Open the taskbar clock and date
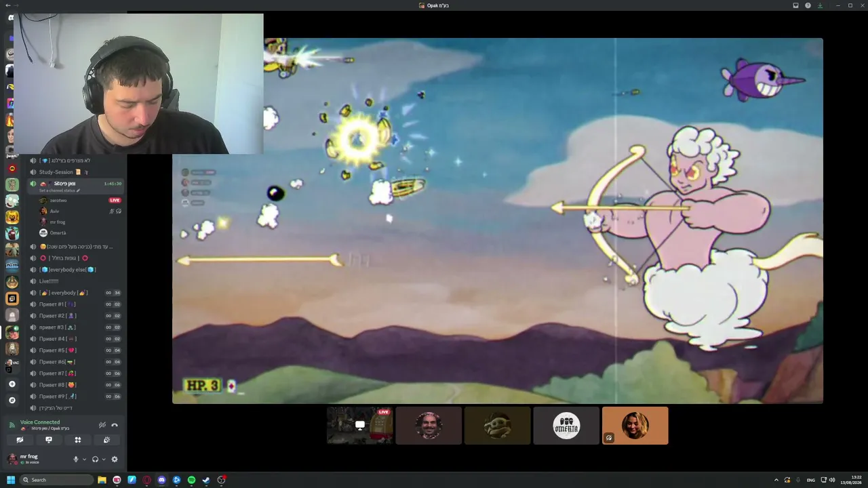868x488 pixels. click(x=852, y=480)
